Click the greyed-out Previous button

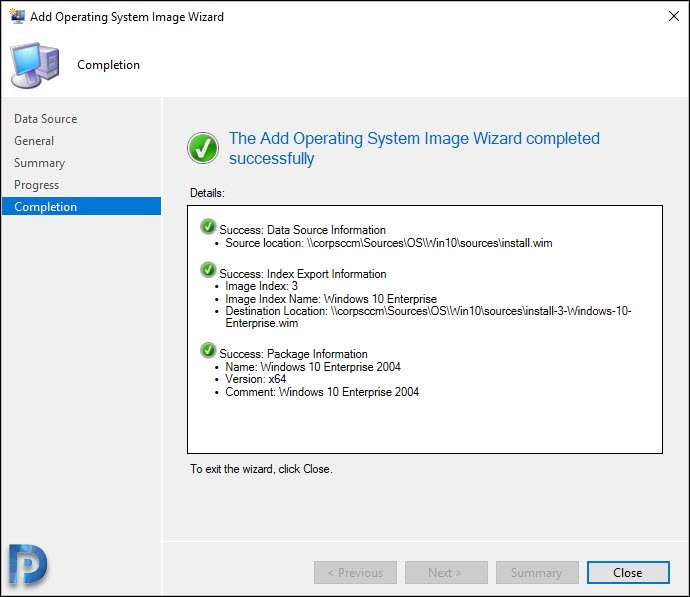pyautogui.click(x=355, y=572)
